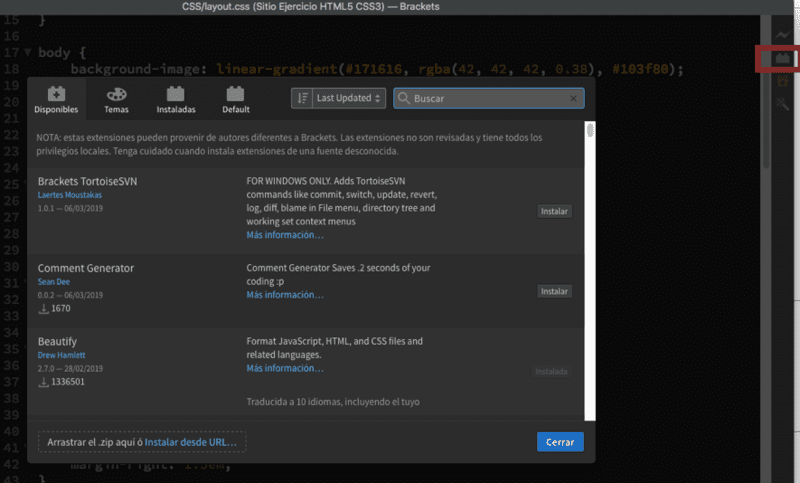Install the Brackets TortoiseSVN extension

[x=554, y=211]
